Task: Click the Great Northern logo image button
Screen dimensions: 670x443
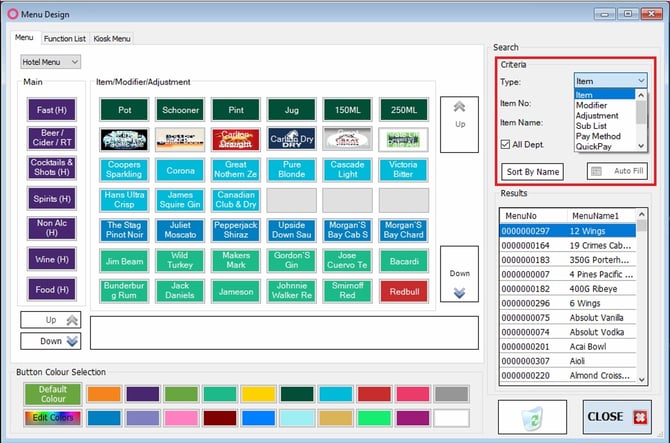Action: click(x=347, y=140)
